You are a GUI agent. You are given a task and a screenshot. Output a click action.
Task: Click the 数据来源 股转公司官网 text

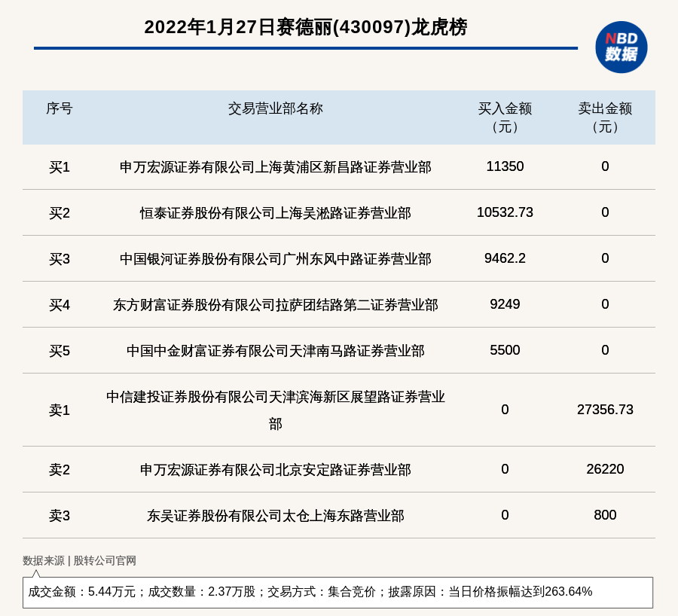pyautogui.click(x=79, y=560)
